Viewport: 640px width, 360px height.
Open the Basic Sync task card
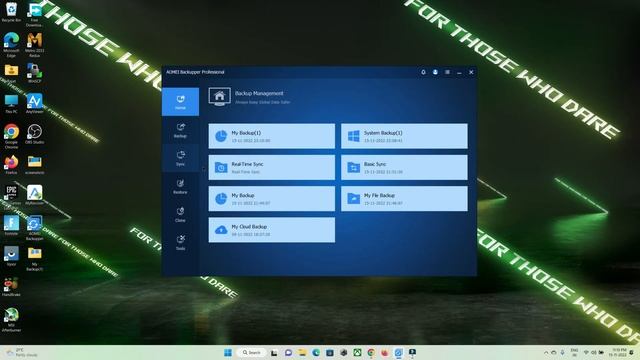click(x=404, y=167)
